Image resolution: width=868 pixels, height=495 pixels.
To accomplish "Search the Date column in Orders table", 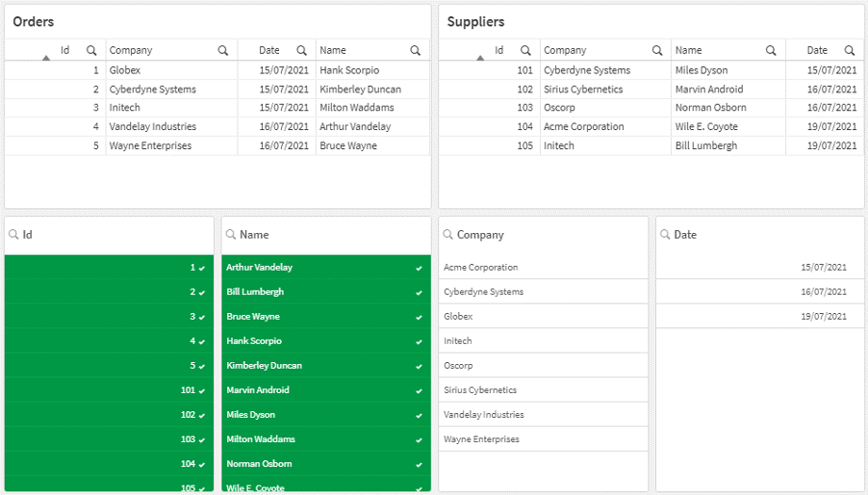I will 302,50.
